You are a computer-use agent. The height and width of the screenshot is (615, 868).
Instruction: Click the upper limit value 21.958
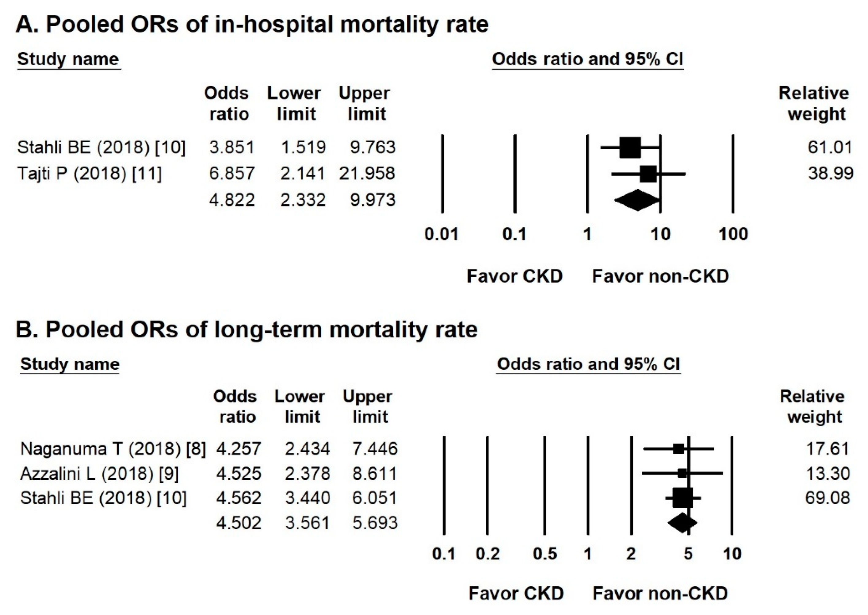(367, 173)
